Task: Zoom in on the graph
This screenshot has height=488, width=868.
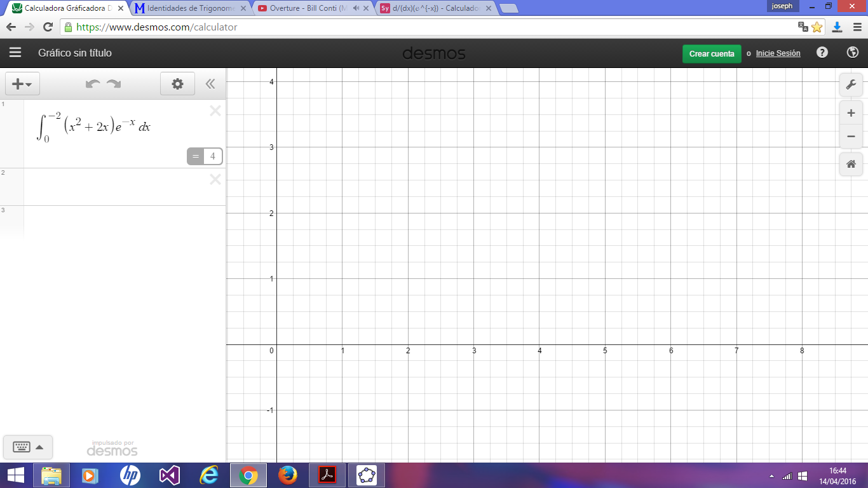Action: click(x=851, y=114)
